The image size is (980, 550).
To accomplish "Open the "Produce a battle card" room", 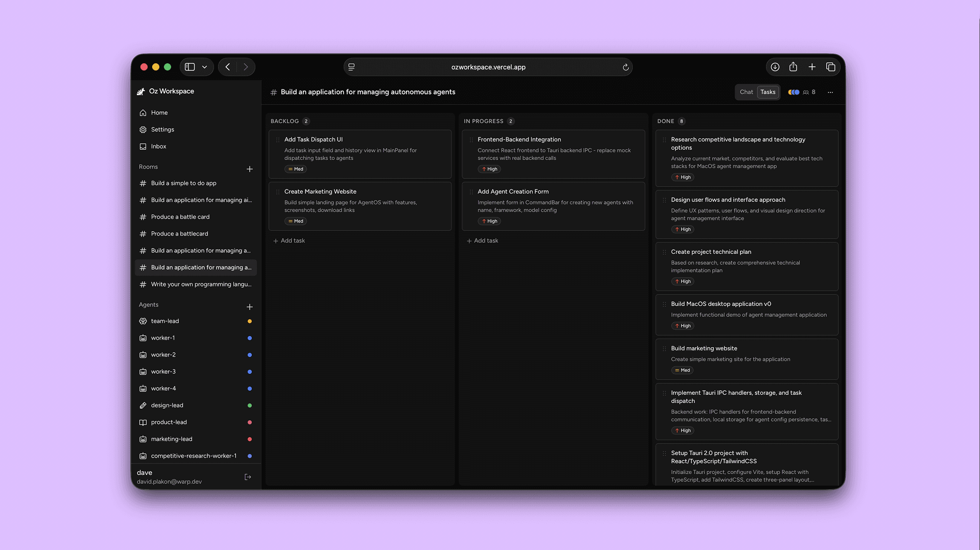I will [x=180, y=217].
